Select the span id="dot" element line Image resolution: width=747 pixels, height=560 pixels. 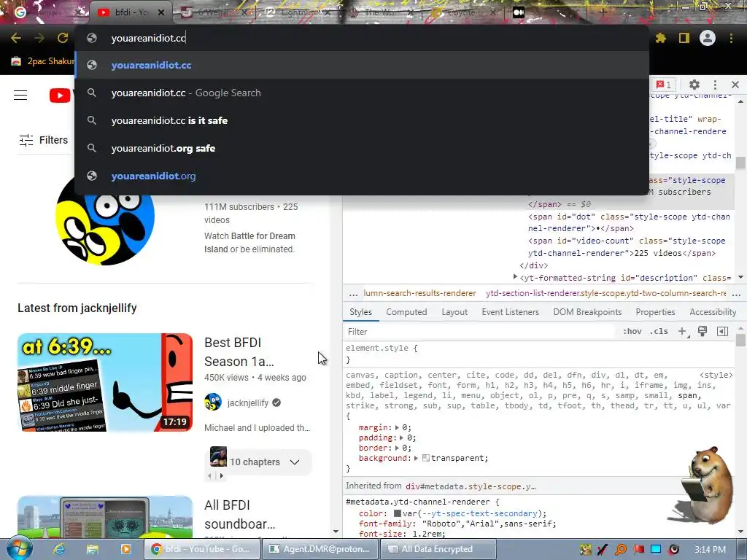pyautogui.click(x=629, y=222)
